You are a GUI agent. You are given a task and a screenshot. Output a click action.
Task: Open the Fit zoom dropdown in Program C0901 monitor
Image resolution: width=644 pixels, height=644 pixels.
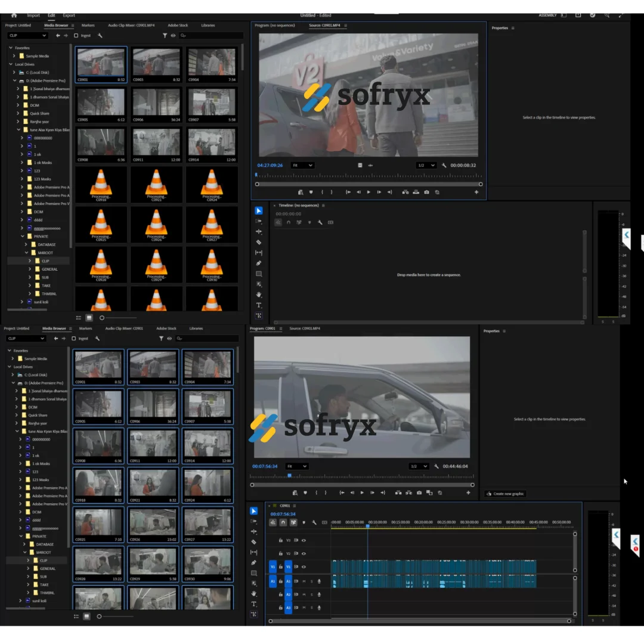(296, 466)
